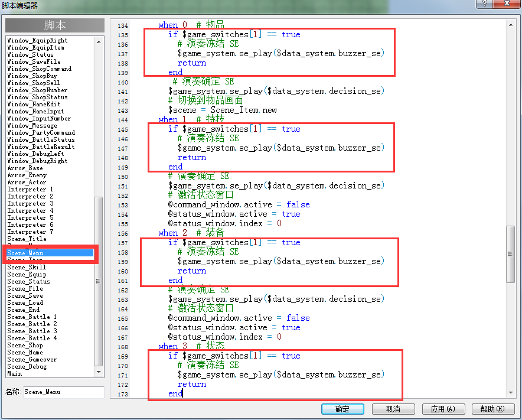Choose Interpreter 4 from the script list
This screenshot has height=420, width=522.
coord(30,210)
